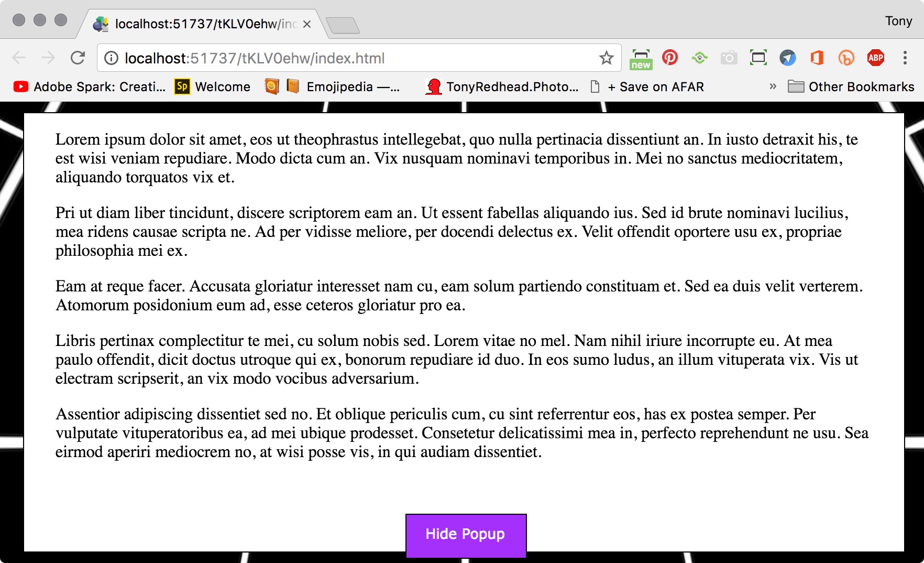Image resolution: width=924 pixels, height=563 pixels.
Task: Open the Microsoft Office extension
Action: coord(817,58)
